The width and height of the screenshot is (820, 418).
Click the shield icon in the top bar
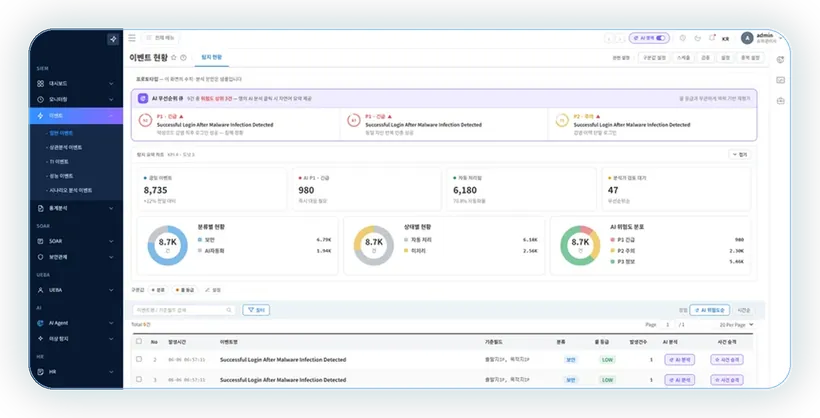click(x=682, y=38)
